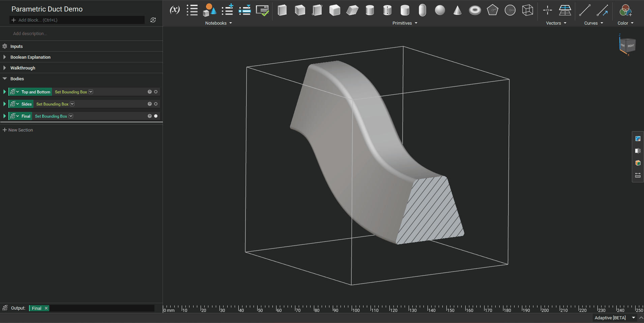644x323 pixels.
Task: Toggle visibility circle for Sides block
Action: (x=156, y=104)
